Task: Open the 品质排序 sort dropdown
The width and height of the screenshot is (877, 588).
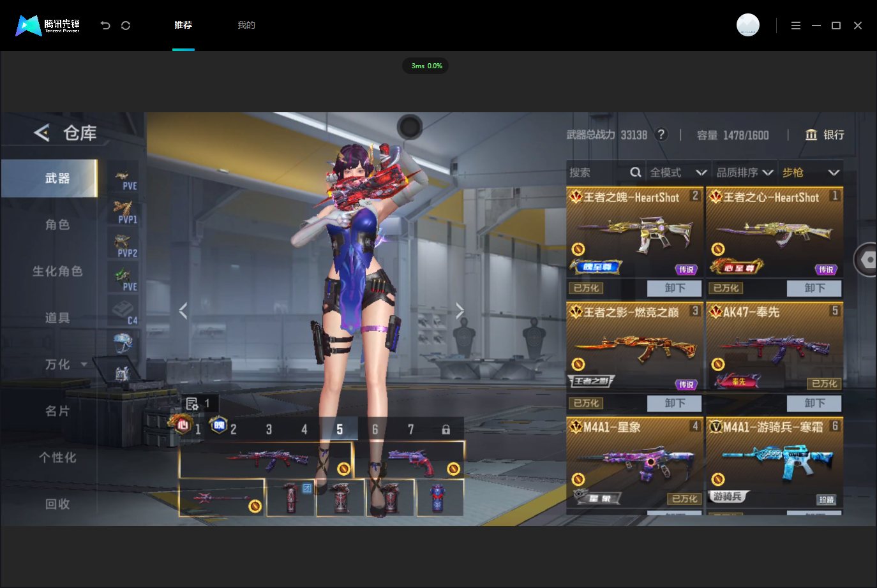Action: [x=745, y=172]
